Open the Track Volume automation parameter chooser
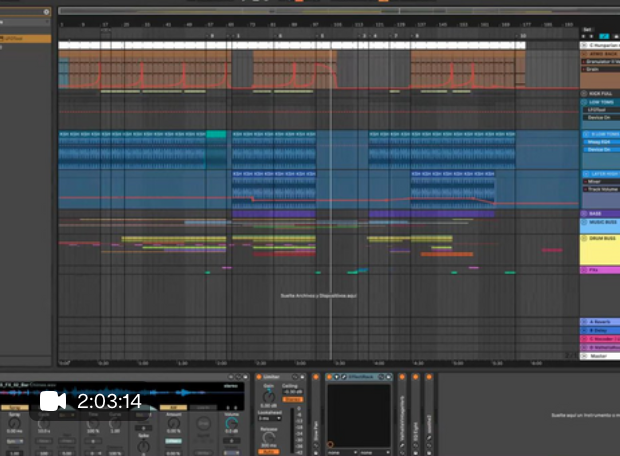This screenshot has height=456, width=620. pyautogui.click(x=602, y=189)
